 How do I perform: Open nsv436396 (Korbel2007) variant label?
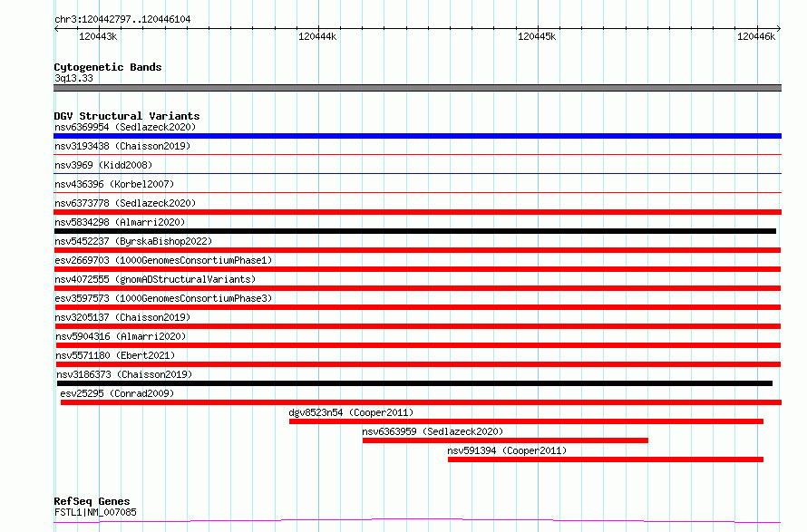click(114, 184)
